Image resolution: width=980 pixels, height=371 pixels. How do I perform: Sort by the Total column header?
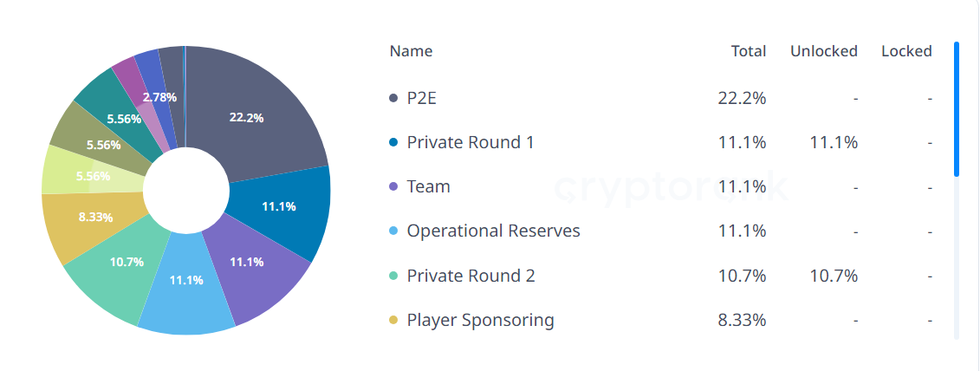click(x=749, y=51)
